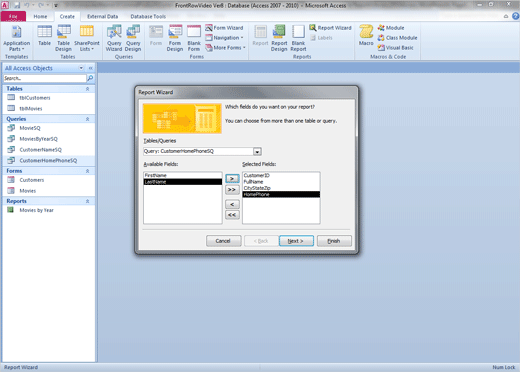Minimize the ribbon arrow

tap(506, 16)
